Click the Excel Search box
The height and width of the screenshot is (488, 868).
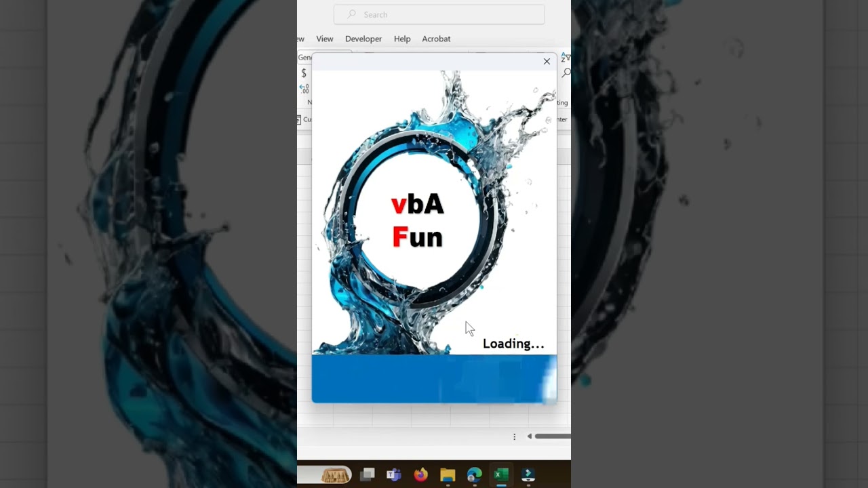pos(439,14)
